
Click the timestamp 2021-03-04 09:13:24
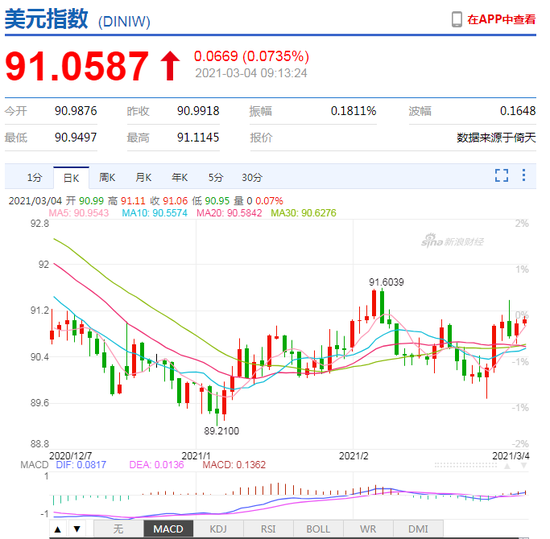(x=251, y=73)
